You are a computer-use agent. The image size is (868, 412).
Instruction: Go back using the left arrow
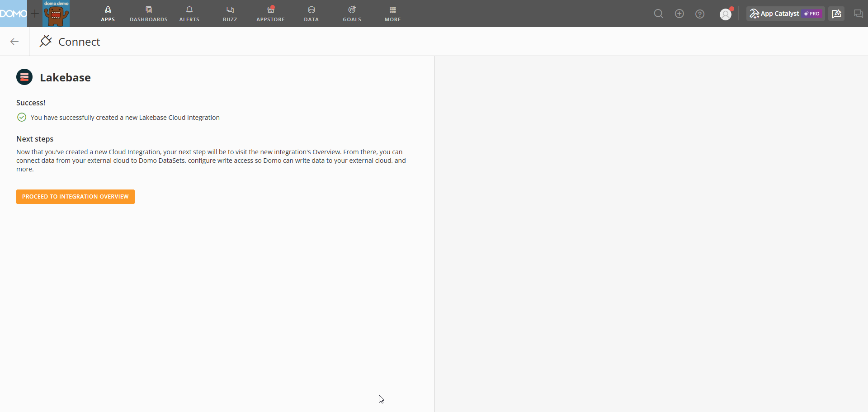[x=14, y=42]
